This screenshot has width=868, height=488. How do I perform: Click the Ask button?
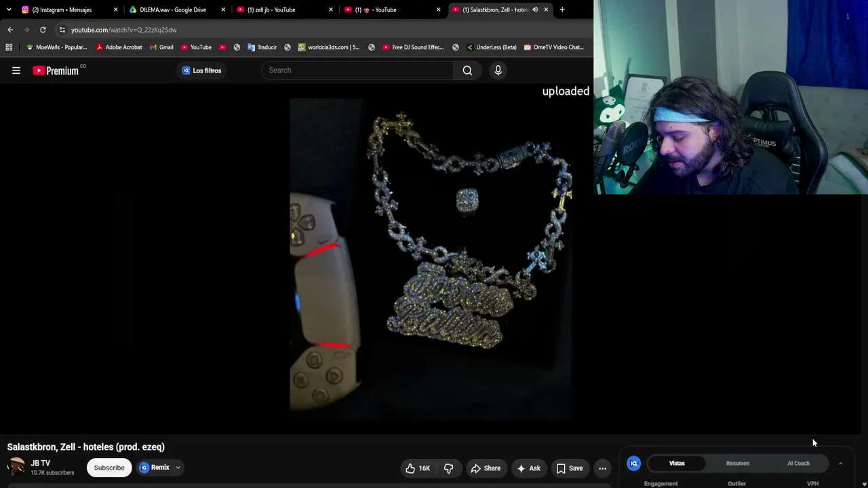tap(528, 468)
